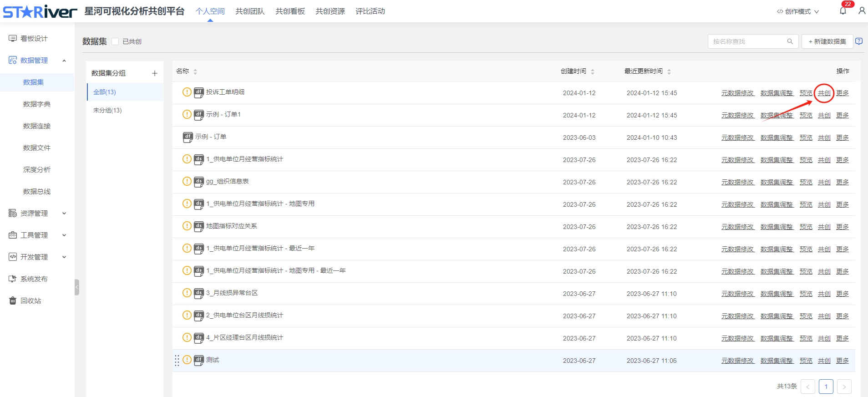Toggle the 已共创 checkbox
Screen dimensions: 868x397
[x=116, y=41]
